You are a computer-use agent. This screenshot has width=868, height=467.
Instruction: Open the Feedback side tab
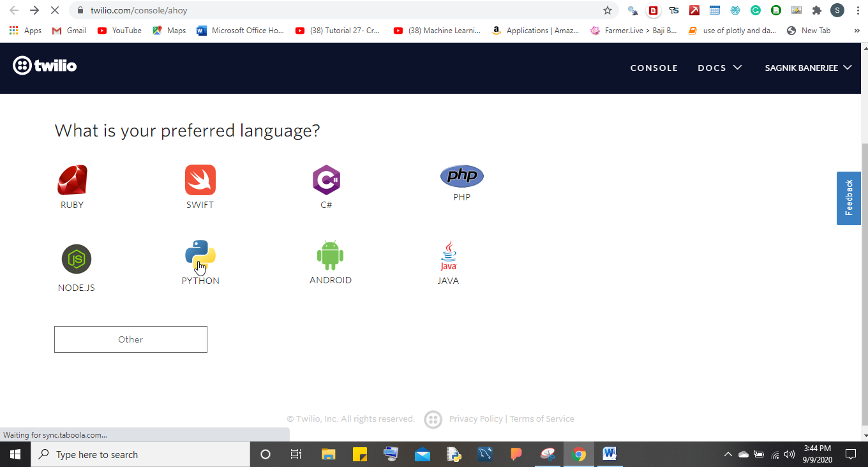(x=849, y=198)
